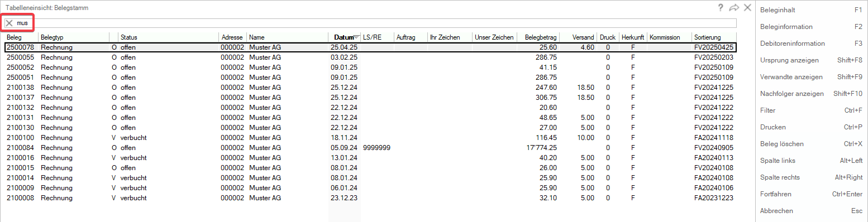Click the Druck column header
The width and height of the screenshot is (868, 222).
[608, 37]
